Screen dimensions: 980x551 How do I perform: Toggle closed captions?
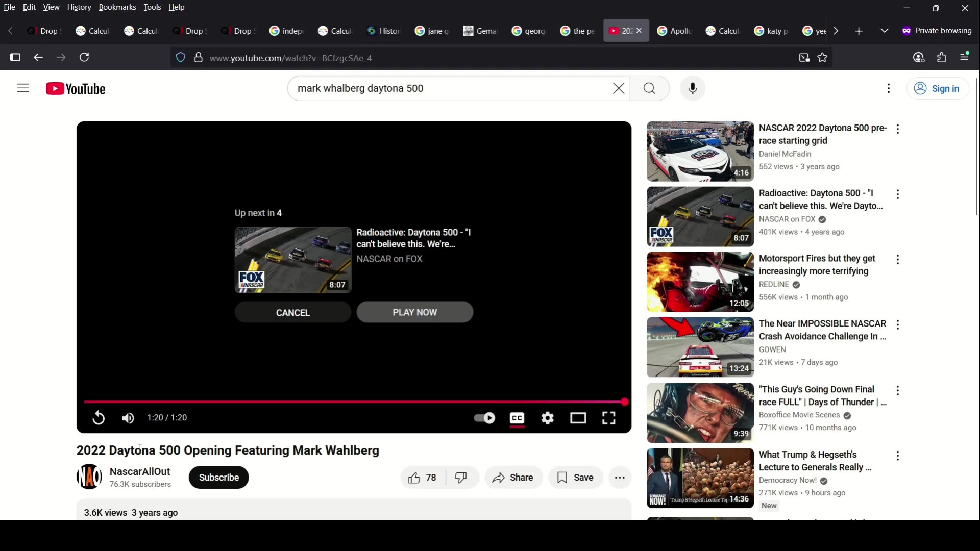[x=518, y=418]
